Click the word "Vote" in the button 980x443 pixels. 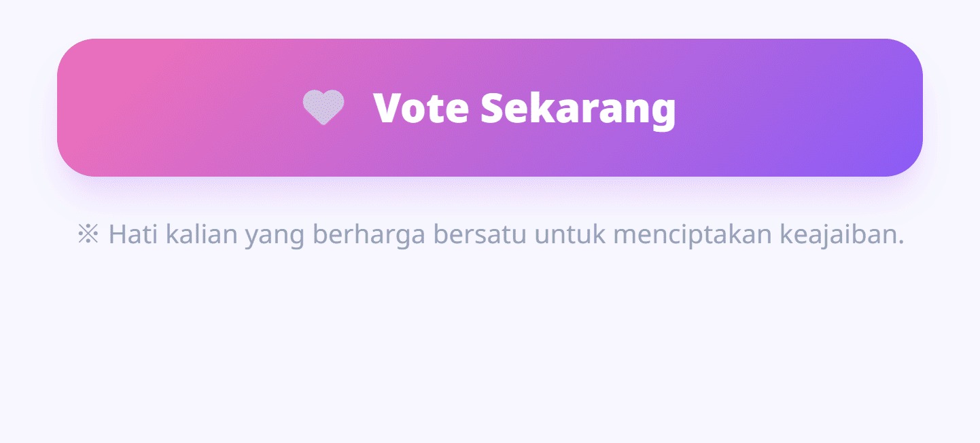(x=421, y=107)
